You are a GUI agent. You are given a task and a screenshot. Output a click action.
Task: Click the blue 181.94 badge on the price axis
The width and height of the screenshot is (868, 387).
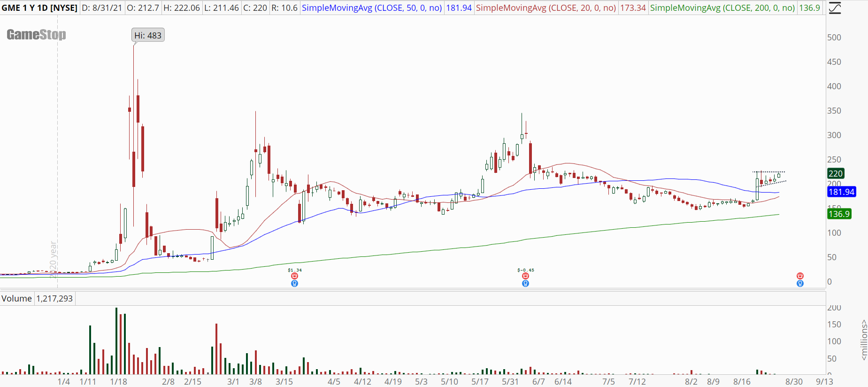click(842, 192)
